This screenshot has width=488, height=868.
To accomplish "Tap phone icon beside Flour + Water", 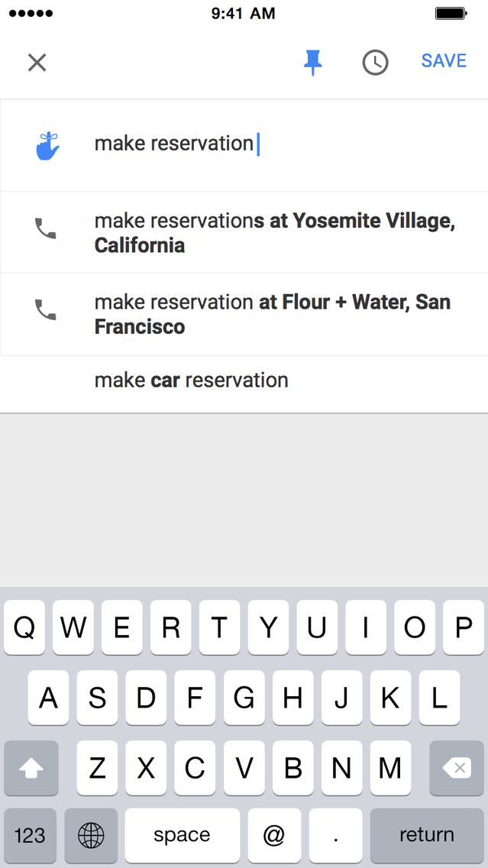I will [x=46, y=309].
